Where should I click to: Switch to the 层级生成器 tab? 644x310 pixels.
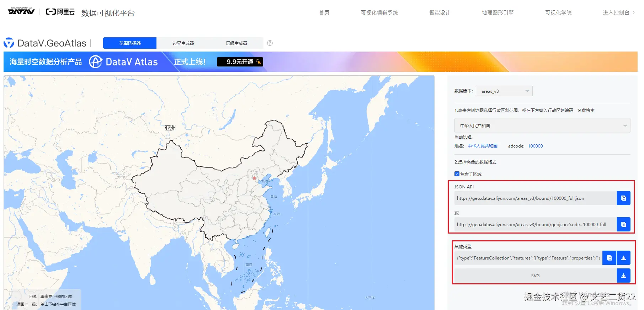(x=236, y=43)
